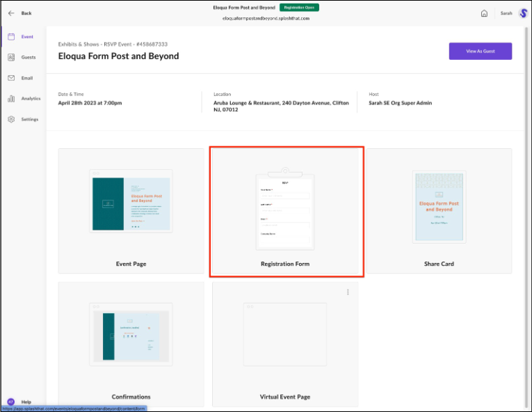532x412 pixels.
Task: Click event title in top header
Action: pyautogui.click(x=244, y=8)
